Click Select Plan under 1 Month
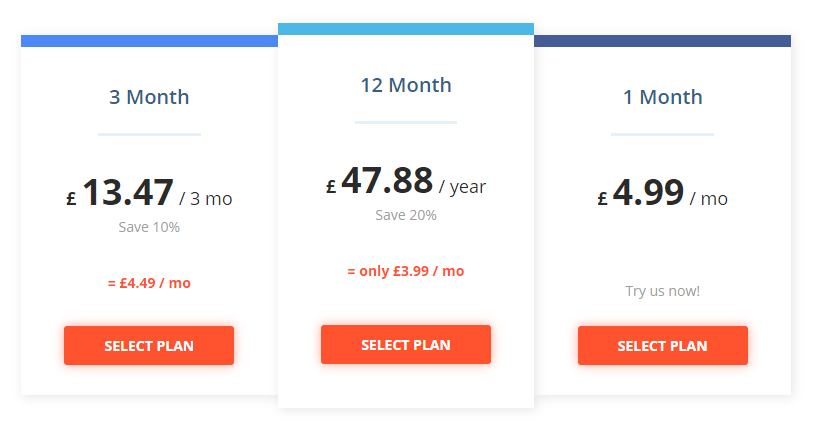This screenshot has width=813, height=430. tap(663, 345)
